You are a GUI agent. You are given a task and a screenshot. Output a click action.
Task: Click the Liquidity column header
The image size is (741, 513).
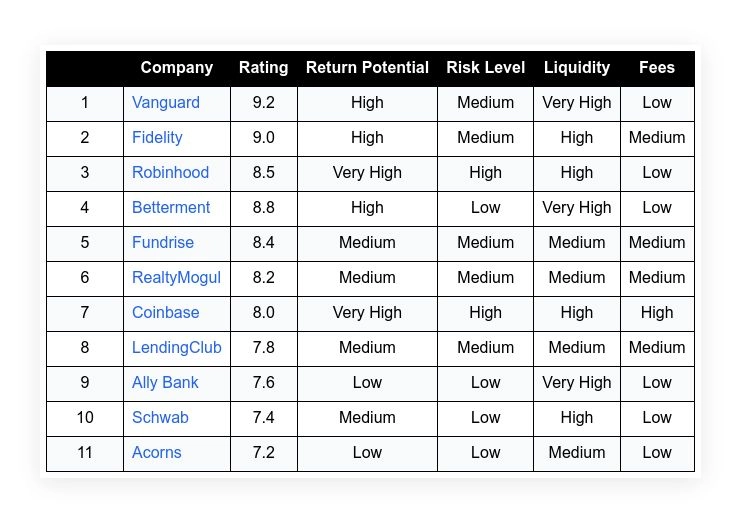click(577, 68)
